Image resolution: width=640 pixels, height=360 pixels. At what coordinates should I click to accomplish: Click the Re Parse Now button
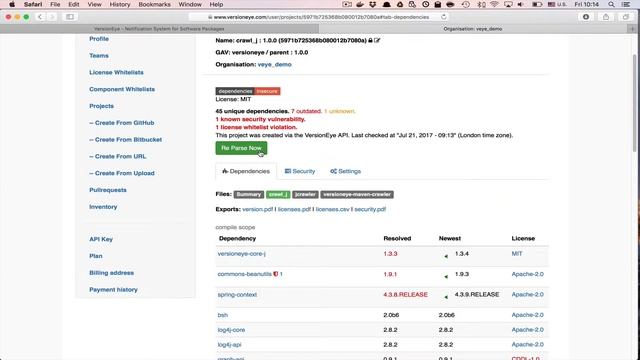241,148
